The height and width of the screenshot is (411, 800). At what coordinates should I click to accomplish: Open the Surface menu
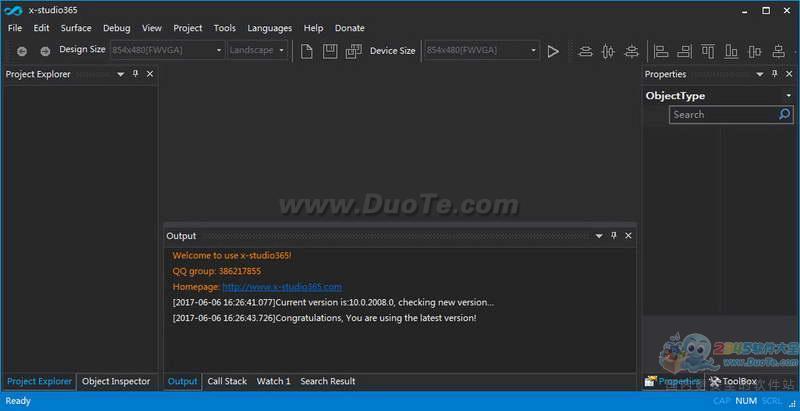click(x=76, y=28)
